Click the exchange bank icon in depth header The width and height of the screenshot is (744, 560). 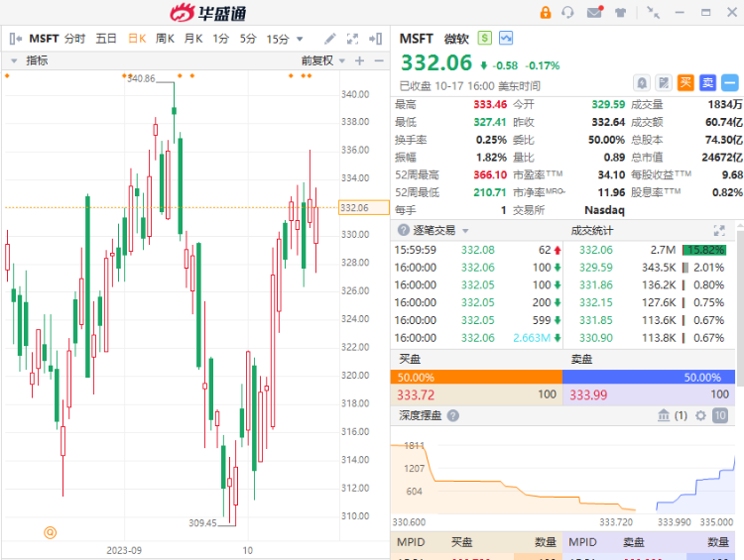click(x=664, y=416)
